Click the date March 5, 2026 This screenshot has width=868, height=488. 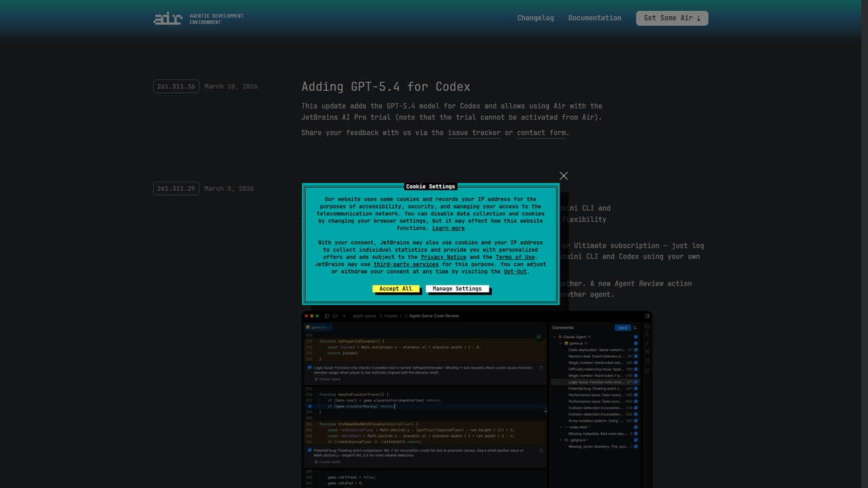tap(229, 188)
